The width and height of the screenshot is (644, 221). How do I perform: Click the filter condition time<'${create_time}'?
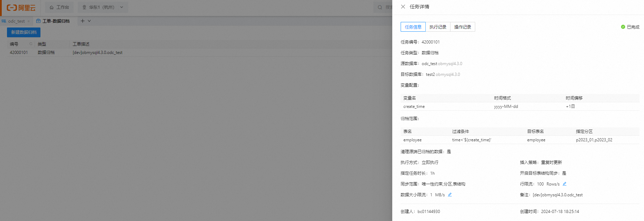[472, 140]
